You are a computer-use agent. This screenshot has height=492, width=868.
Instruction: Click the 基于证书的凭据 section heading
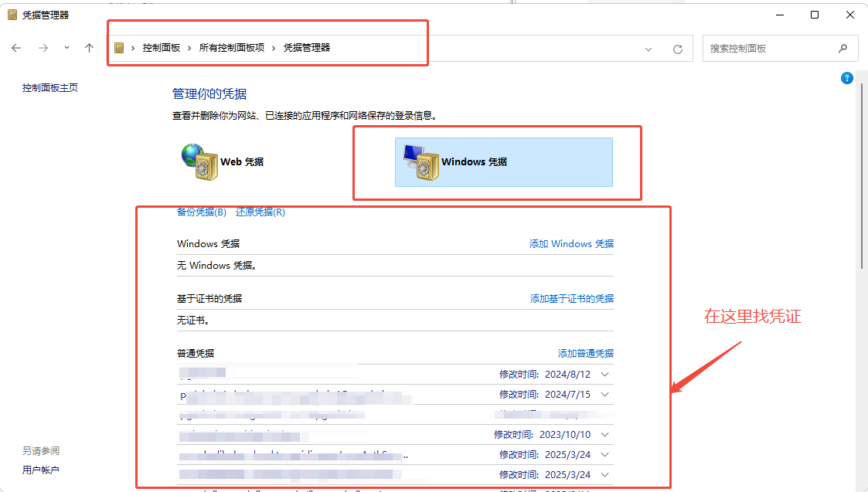pos(209,298)
